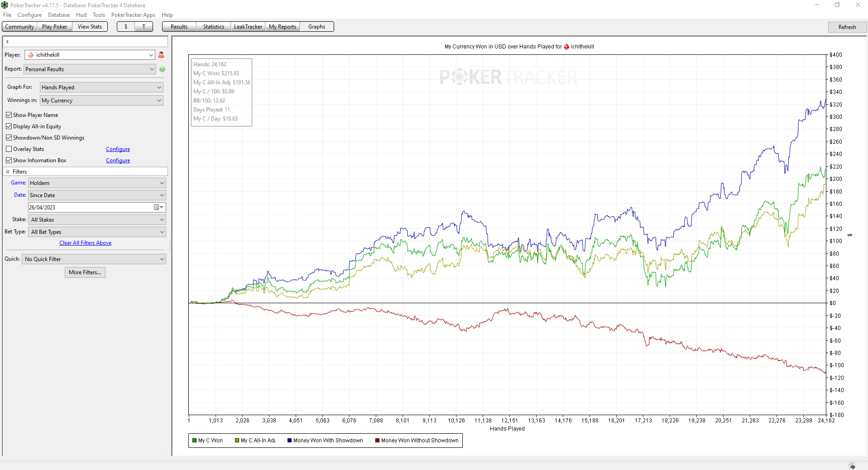
Task: Click Clear All Filters Above link
Action: [85, 243]
